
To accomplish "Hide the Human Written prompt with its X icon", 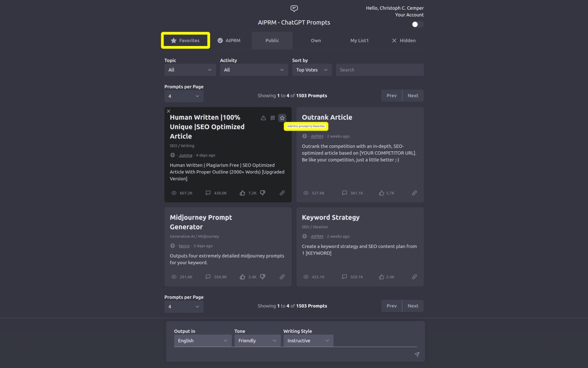I will pyautogui.click(x=169, y=111).
